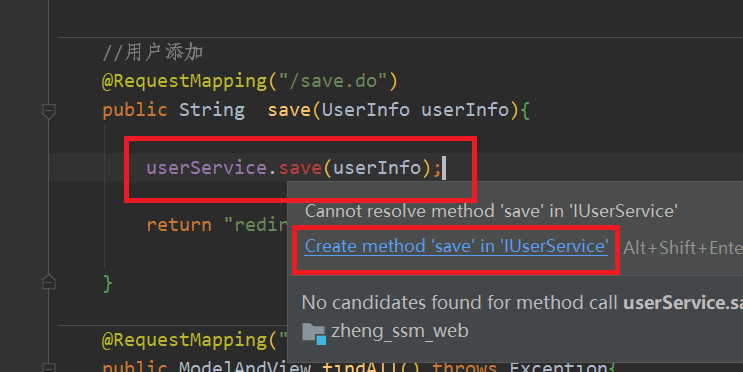This screenshot has height=372, width=743.
Task: Click the userService field reference
Action: pyautogui.click(x=207, y=168)
